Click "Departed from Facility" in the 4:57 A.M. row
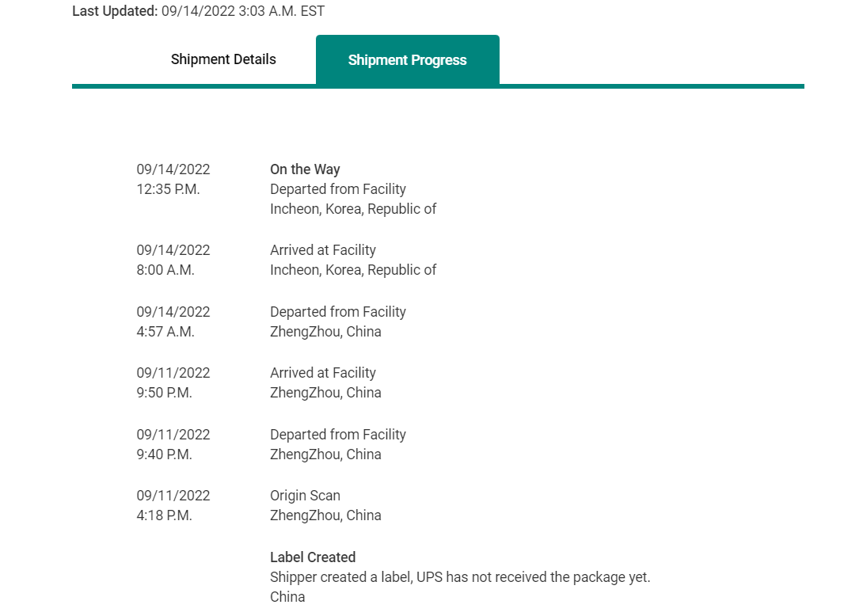The image size is (844, 616). 338,312
